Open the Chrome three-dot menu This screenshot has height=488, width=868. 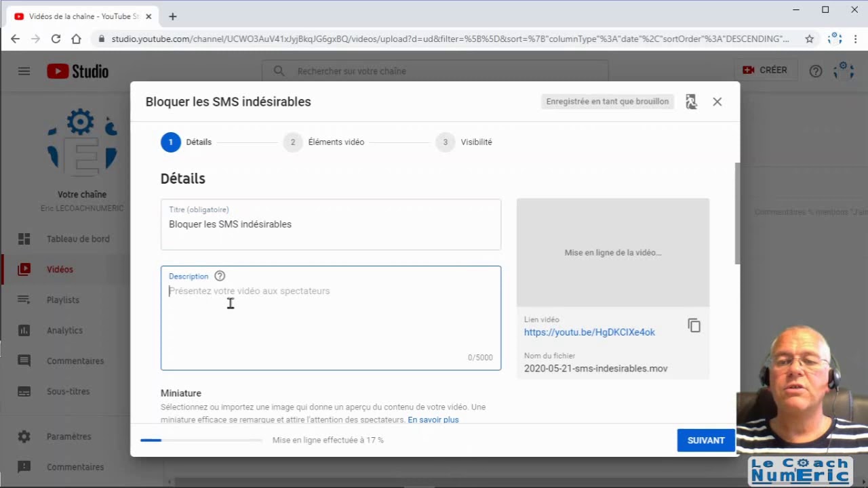coord(854,39)
